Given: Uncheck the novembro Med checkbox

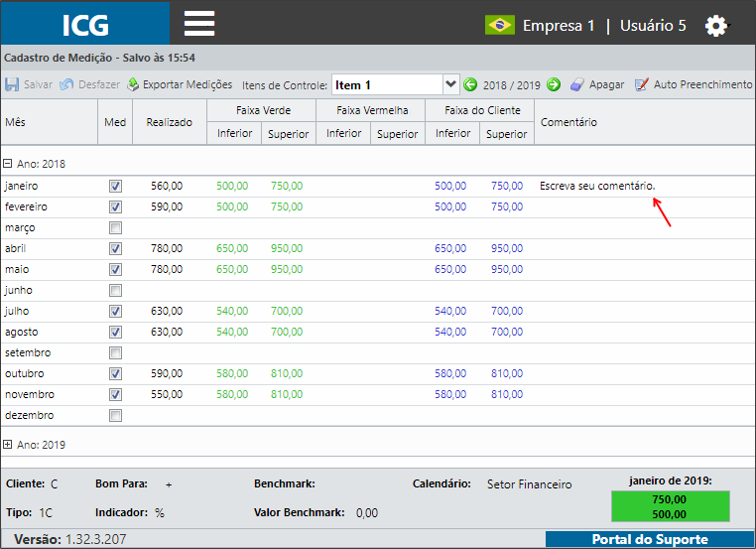Looking at the screenshot, I should click(115, 394).
